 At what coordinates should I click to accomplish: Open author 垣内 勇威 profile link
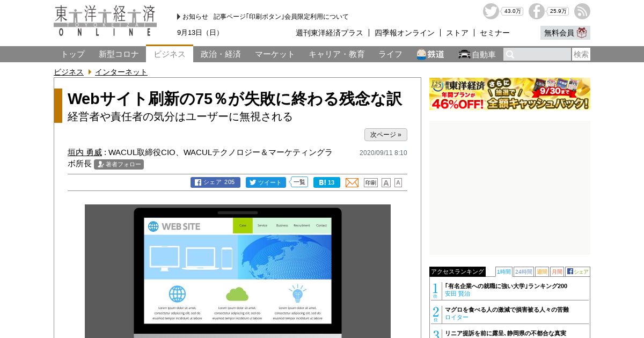(x=85, y=152)
